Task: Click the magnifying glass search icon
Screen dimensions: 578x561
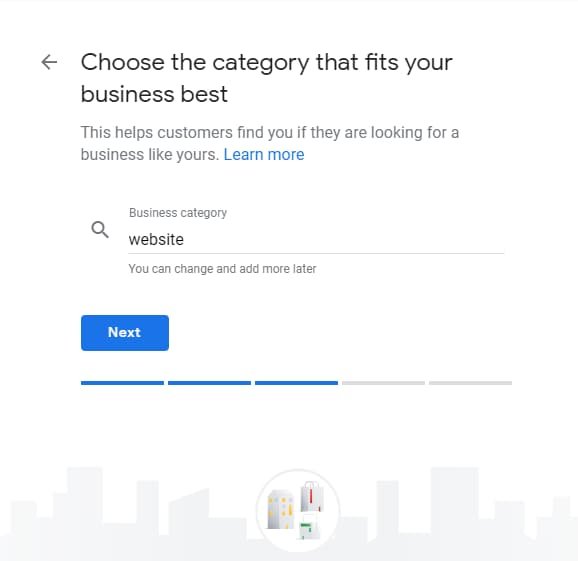Action: (100, 230)
